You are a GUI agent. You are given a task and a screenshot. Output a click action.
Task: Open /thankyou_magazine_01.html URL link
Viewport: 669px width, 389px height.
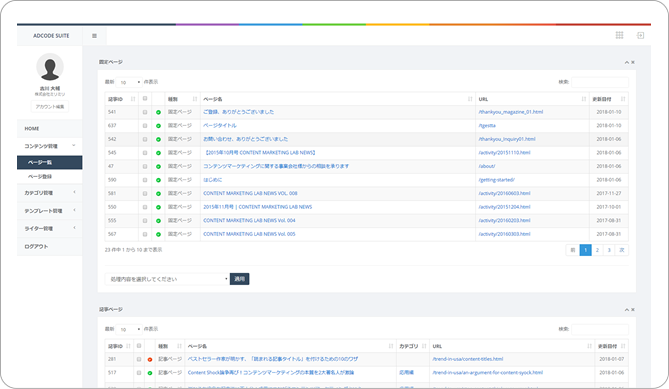[511, 112]
